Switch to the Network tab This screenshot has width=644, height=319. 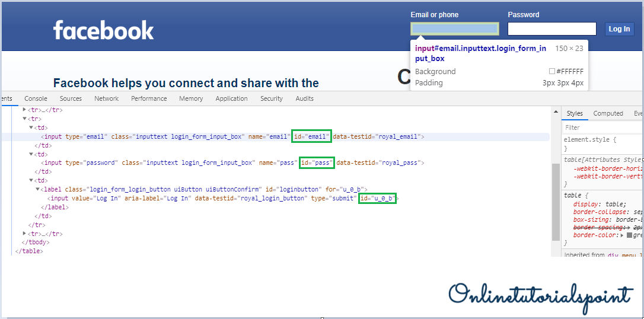[106, 98]
